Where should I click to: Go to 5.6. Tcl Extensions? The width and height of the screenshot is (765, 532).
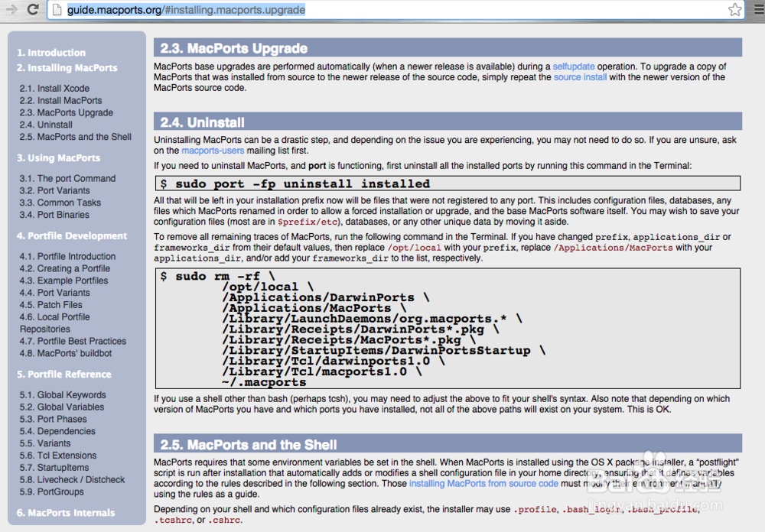(58, 456)
